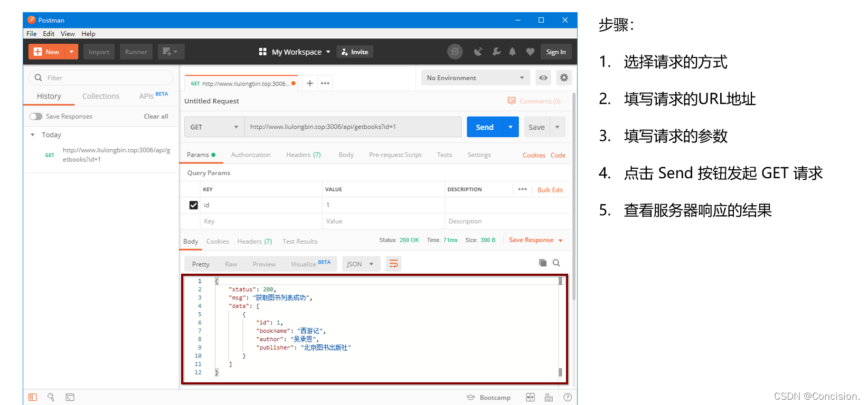Image resolution: width=868 pixels, height=405 pixels.
Task: Click the Sign In button
Action: click(x=556, y=52)
